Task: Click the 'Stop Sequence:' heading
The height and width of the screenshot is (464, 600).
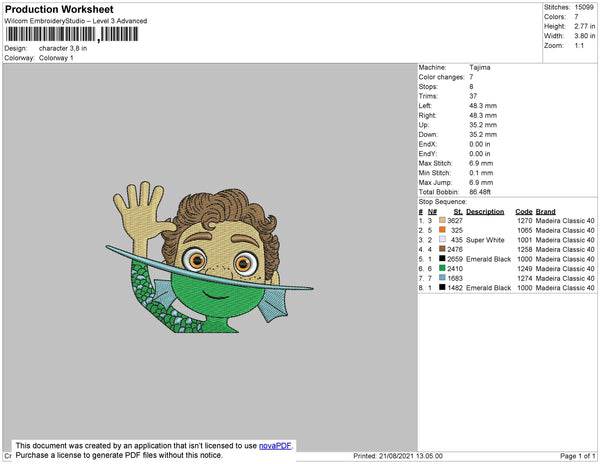Action: tap(443, 202)
